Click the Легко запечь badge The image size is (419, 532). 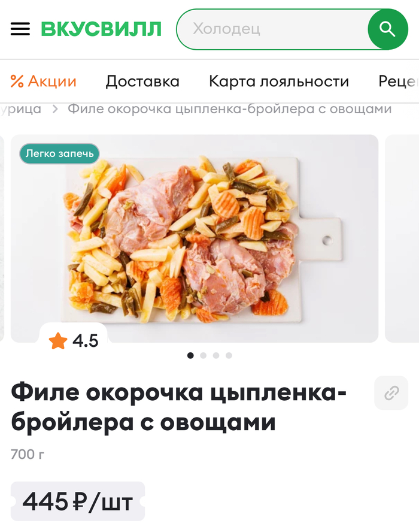pyautogui.click(x=59, y=154)
